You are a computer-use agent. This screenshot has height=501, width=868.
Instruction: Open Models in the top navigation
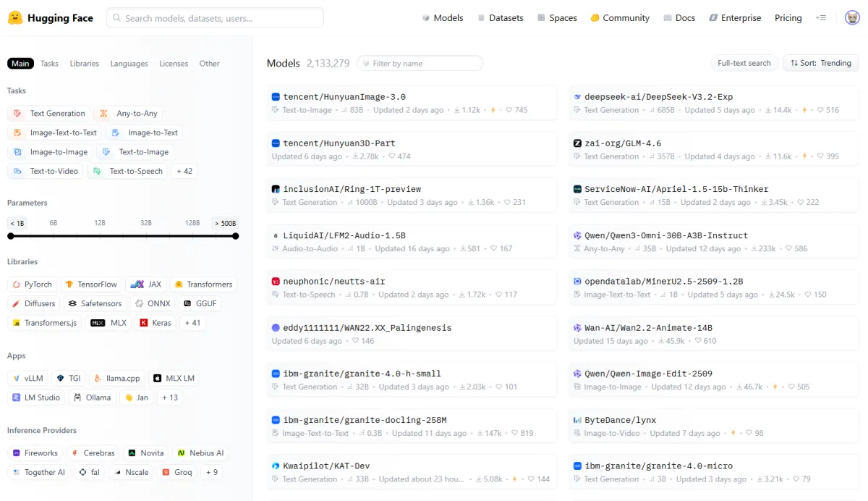click(443, 18)
